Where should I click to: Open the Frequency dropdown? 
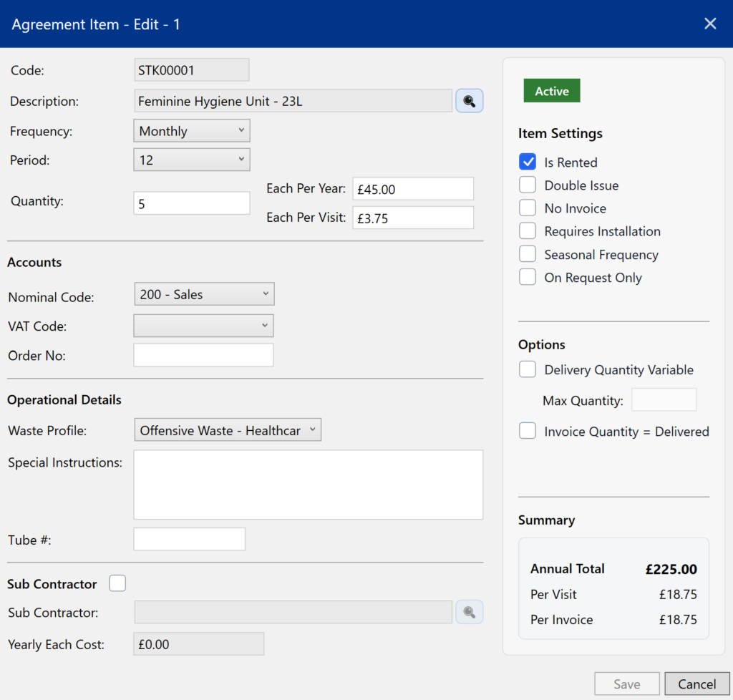(192, 131)
